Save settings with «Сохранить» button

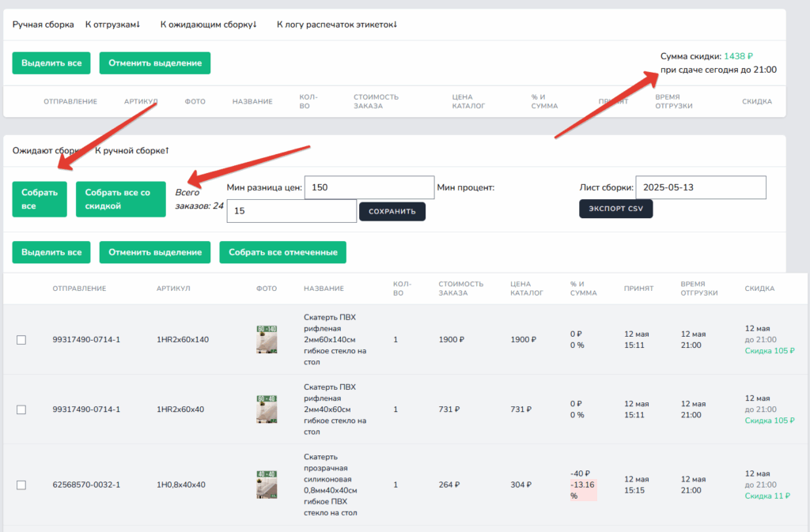[392, 212]
